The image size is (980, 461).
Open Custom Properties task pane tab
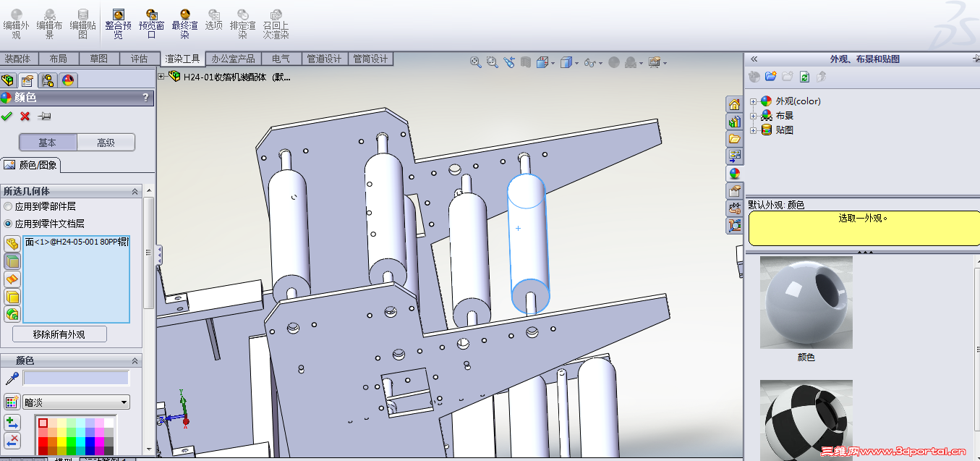coord(735,191)
